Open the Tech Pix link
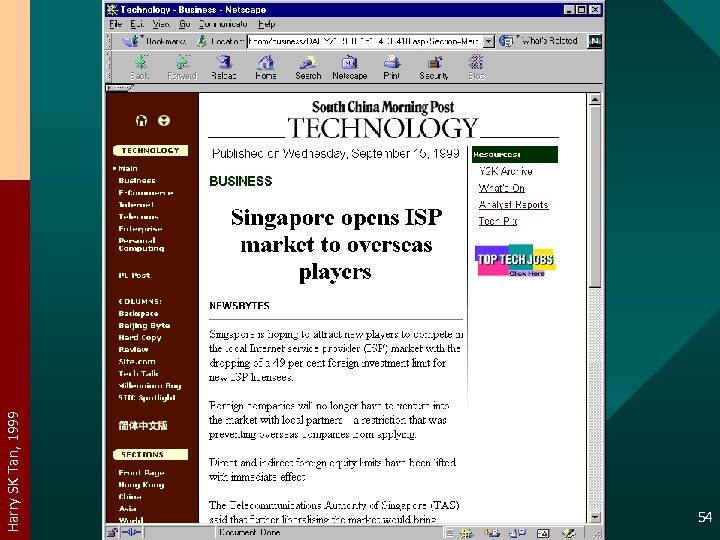The width and height of the screenshot is (720, 540). pos(498,221)
